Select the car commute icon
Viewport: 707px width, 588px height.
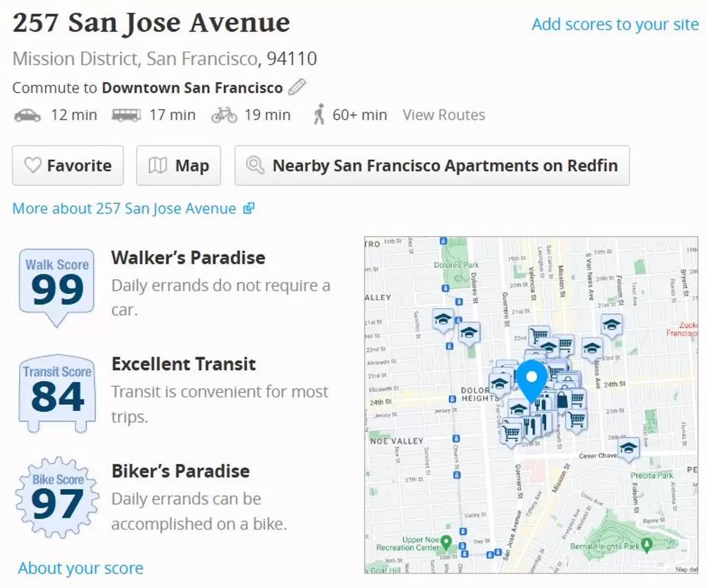click(x=27, y=115)
